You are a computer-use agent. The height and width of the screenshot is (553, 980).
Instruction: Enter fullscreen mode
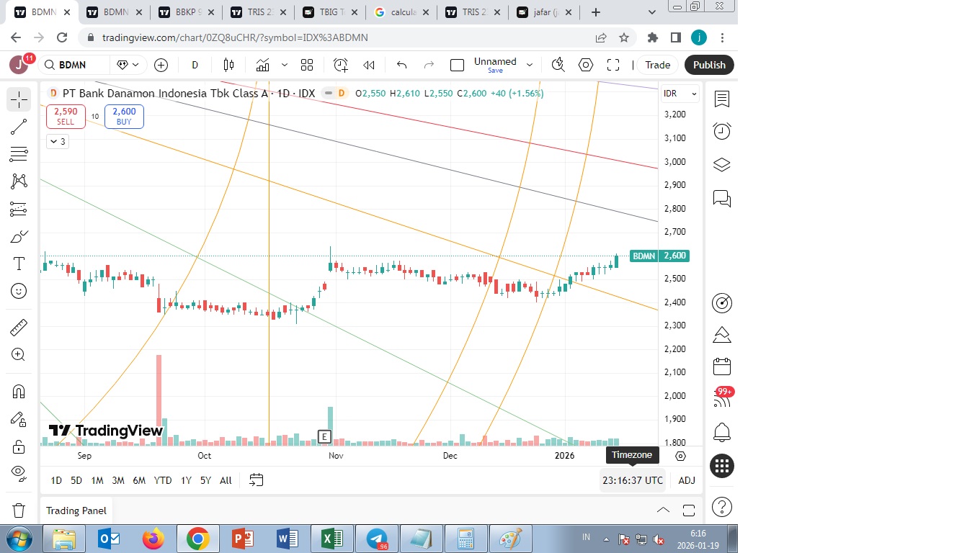pyautogui.click(x=613, y=65)
